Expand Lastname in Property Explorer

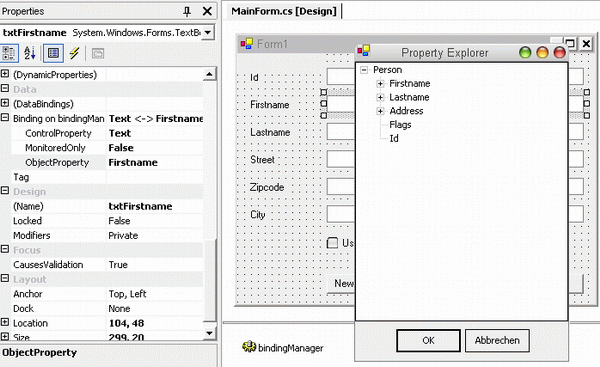coord(380,97)
